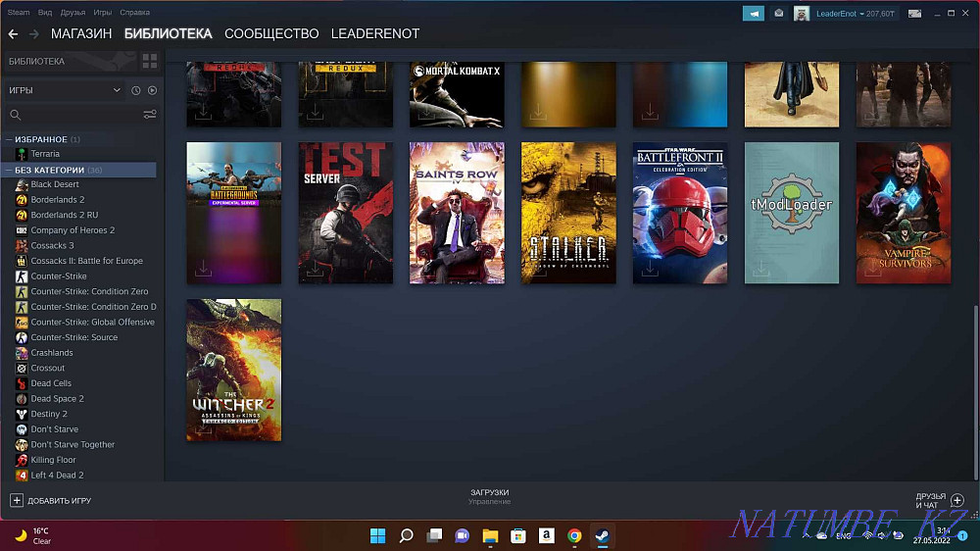Click the Steam announcements megaphone icon

(x=753, y=13)
